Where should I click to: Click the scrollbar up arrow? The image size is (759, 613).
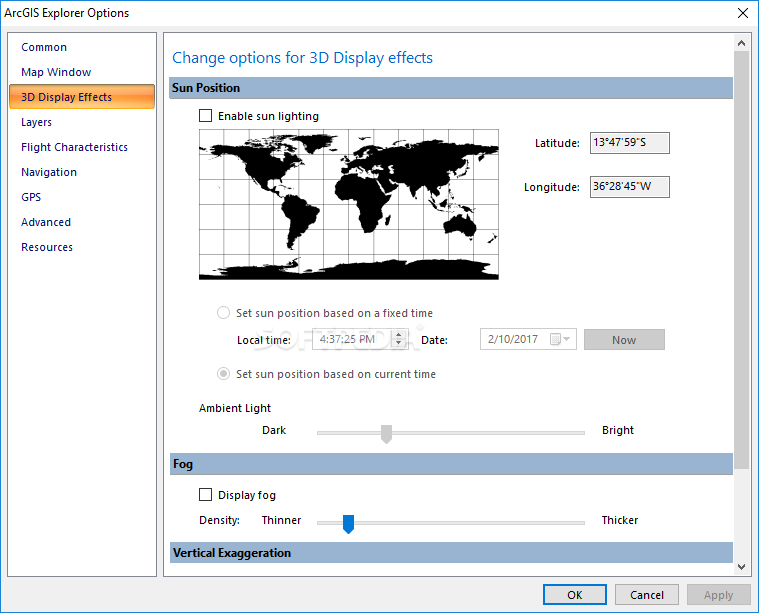pos(741,43)
